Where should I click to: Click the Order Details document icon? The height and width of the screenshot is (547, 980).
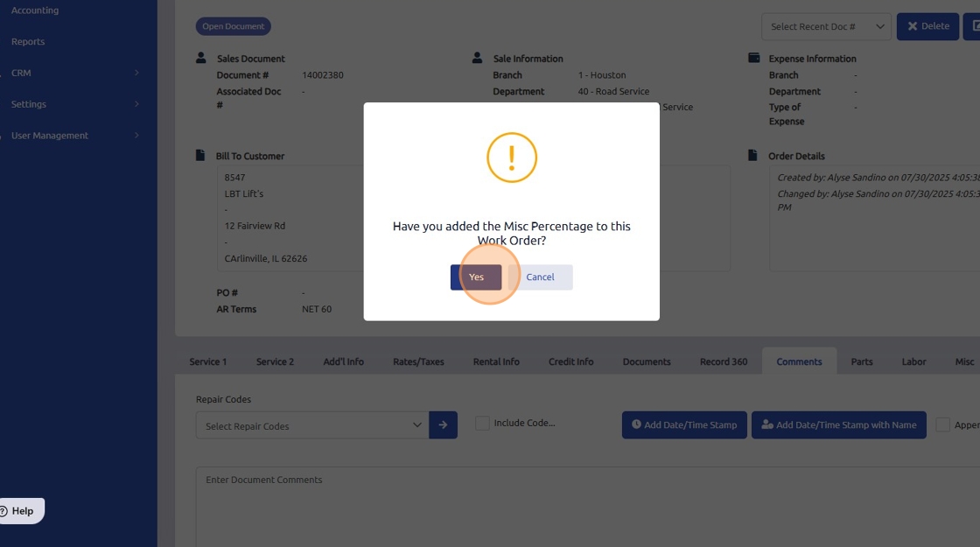[x=752, y=155]
